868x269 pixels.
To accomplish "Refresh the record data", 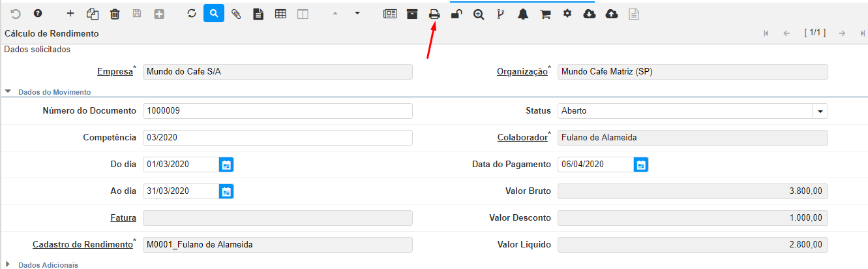I will [192, 13].
